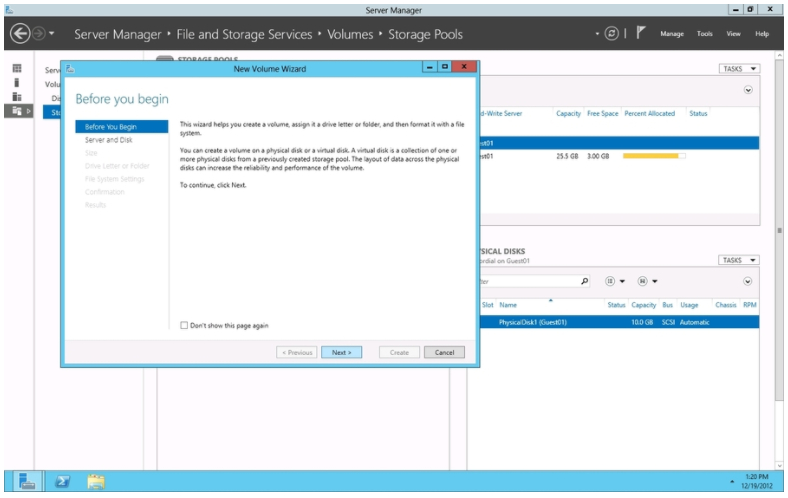
Task: Open Server Manager from the taskbar
Action: [x=27, y=481]
